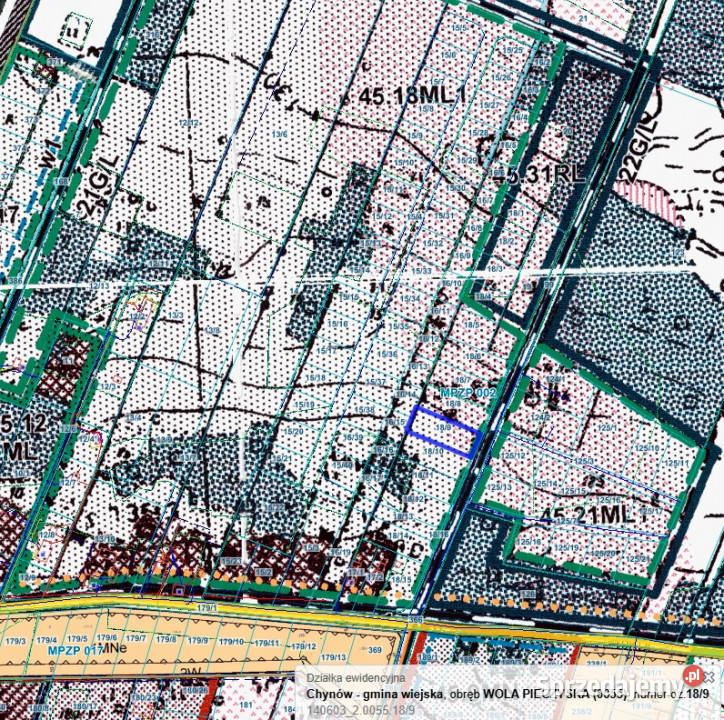Viewport: 724px width, 720px height.
Task: Select parcel 125/20 on the map
Action: tap(603, 553)
